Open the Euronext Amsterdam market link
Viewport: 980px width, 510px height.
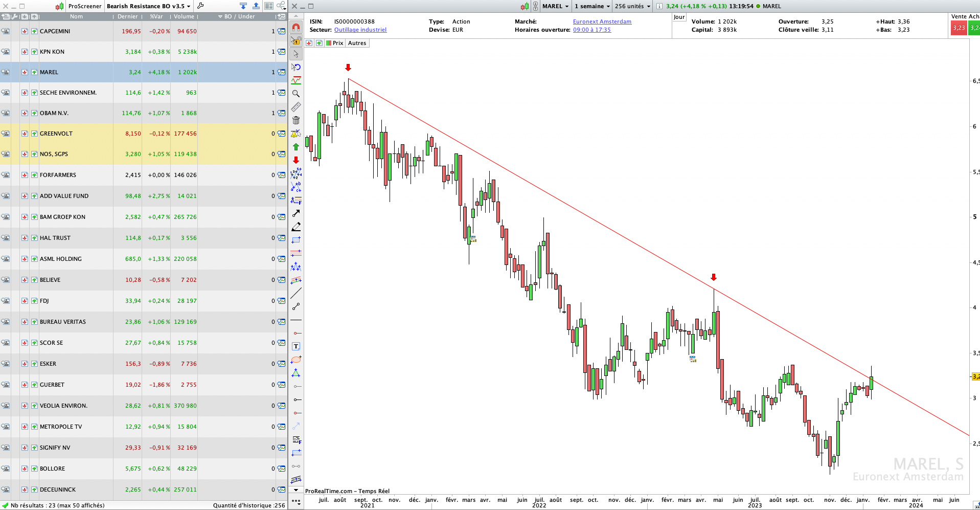(602, 21)
